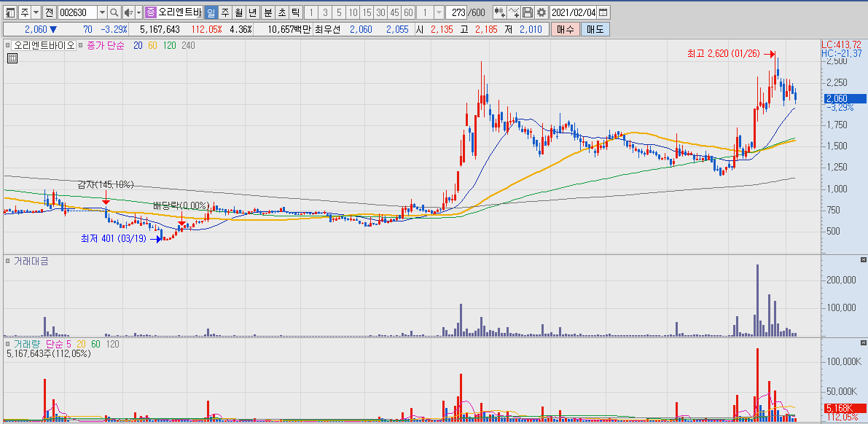Open the 주 market type dropdown arrow

point(36,12)
